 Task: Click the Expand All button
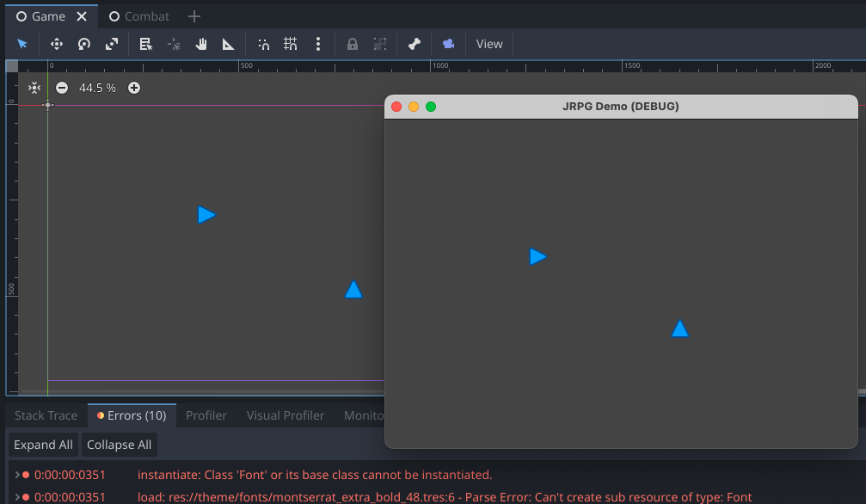tap(42, 445)
